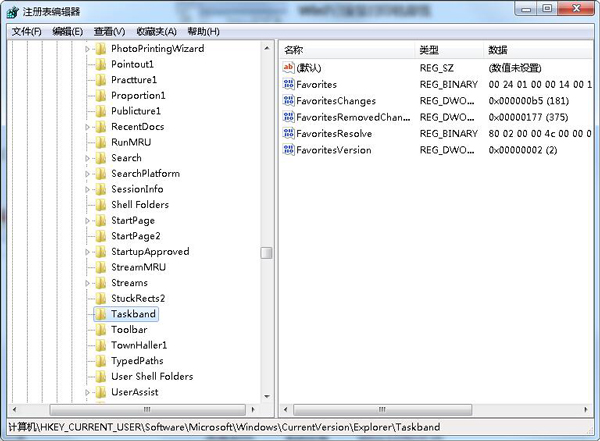Click the tree pane scroll up arrow

pyautogui.click(x=267, y=48)
